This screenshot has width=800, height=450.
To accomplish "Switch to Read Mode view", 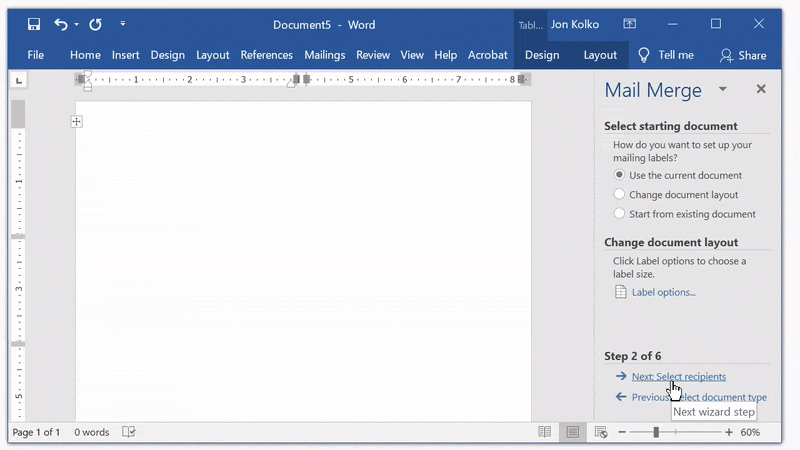I will pos(544,432).
